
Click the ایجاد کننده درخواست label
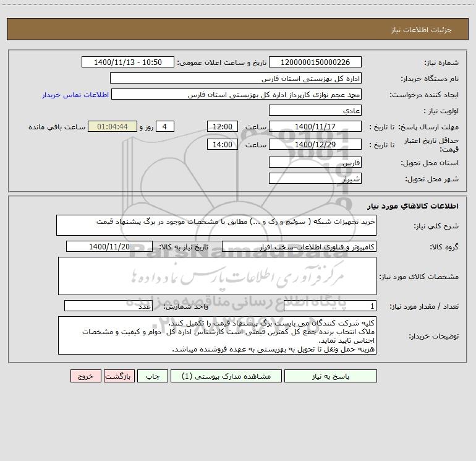coord(424,95)
